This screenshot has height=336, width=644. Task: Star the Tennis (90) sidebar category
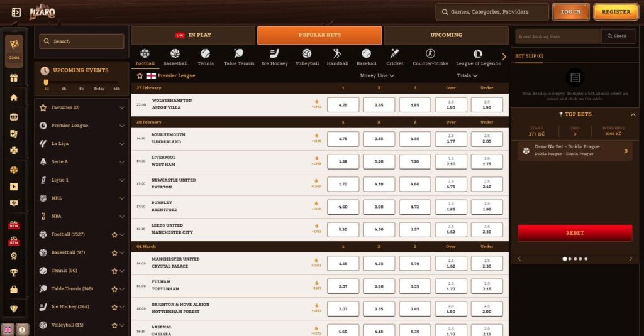(x=114, y=271)
